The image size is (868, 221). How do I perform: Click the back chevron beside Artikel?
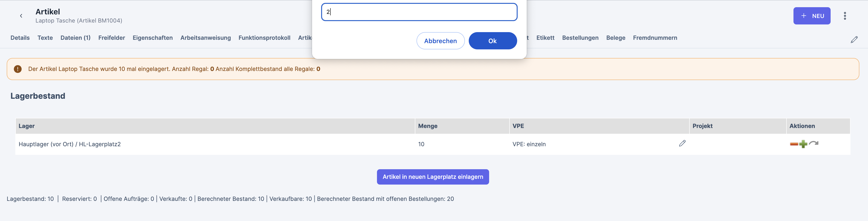21,16
